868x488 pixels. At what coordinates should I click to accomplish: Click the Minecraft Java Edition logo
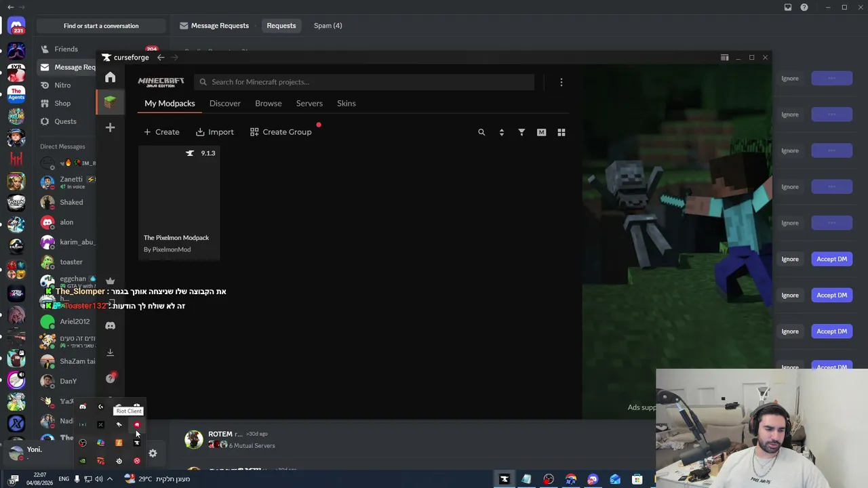coord(161,82)
